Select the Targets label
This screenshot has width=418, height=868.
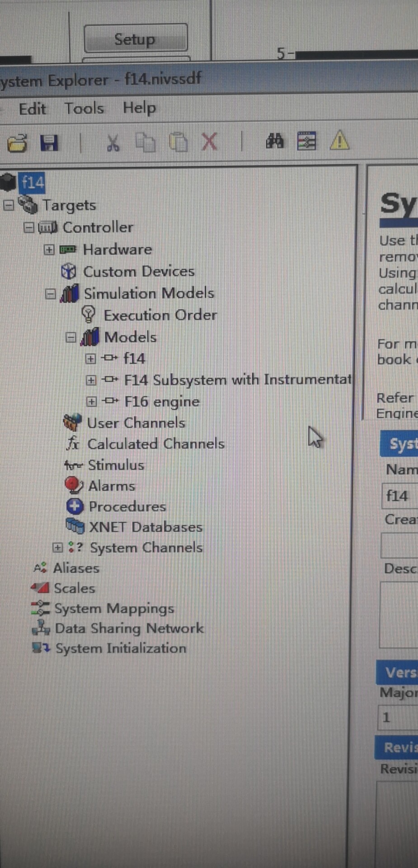[69, 205]
